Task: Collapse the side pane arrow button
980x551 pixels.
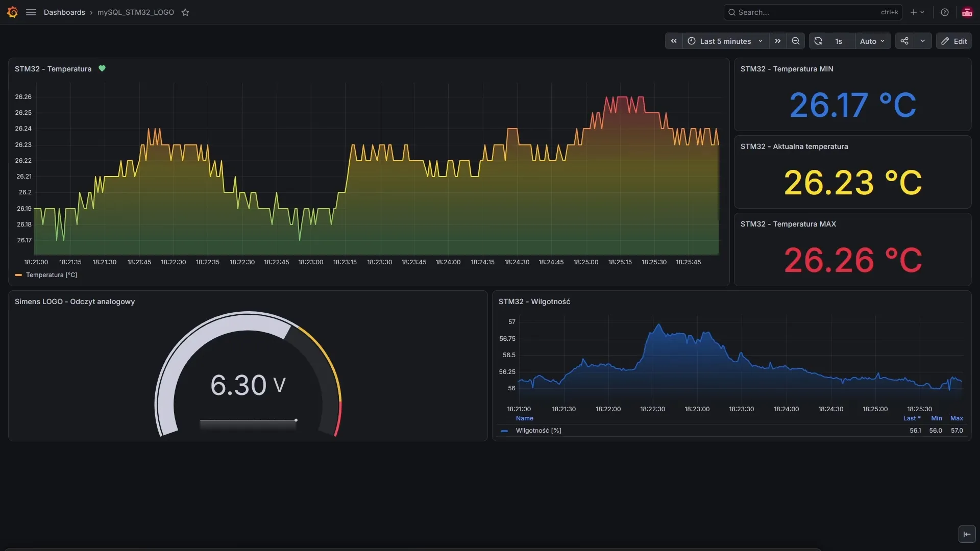Action: tap(967, 534)
